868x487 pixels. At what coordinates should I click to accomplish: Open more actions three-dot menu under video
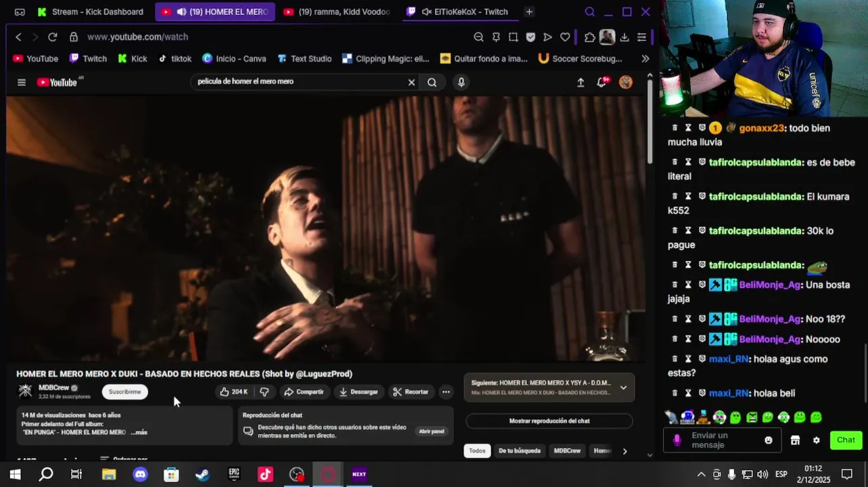(x=446, y=392)
